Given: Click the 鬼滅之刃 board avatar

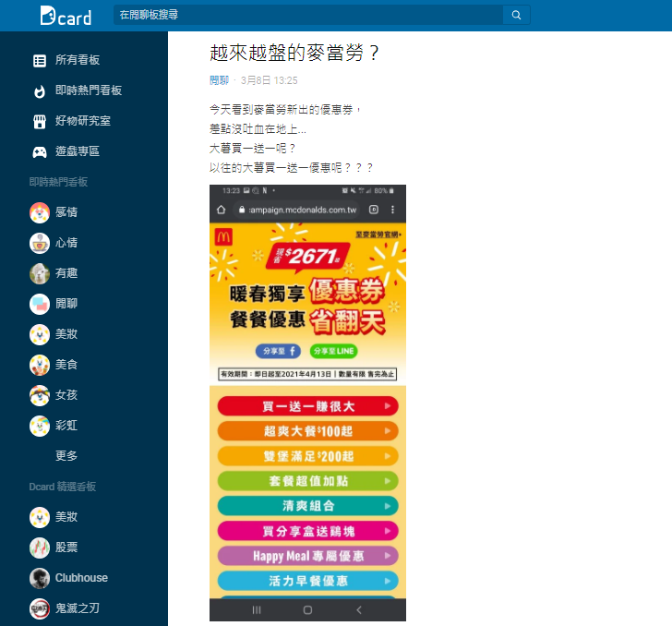Looking at the screenshot, I should click(40, 608).
